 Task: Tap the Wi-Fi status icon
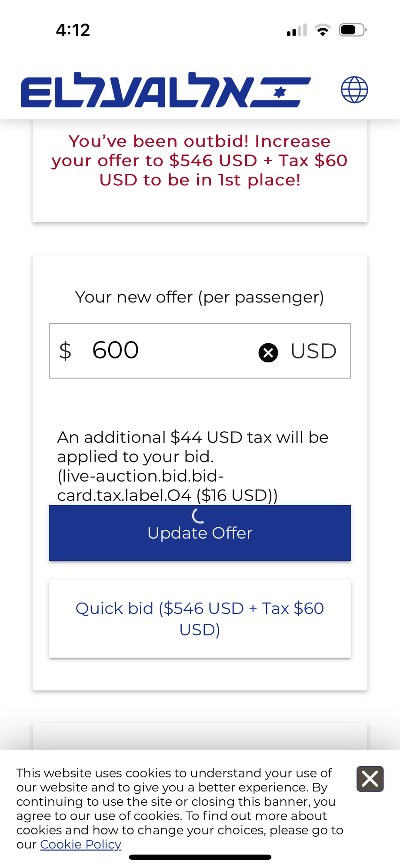click(323, 30)
